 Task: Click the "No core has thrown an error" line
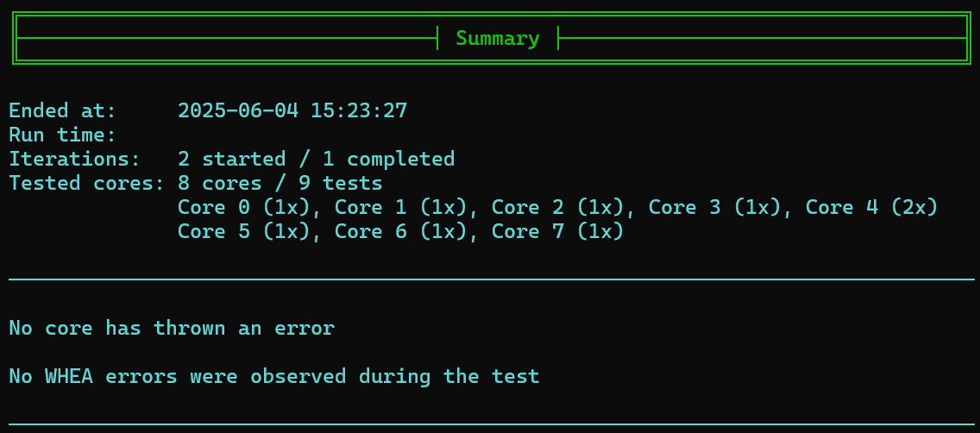click(171, 329)
